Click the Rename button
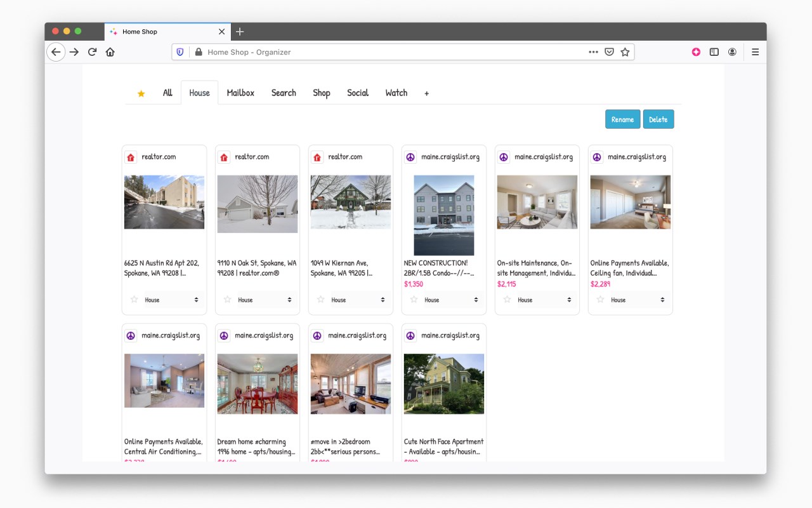This screenshot has height=508, width=812. click(x=622, y=119)
